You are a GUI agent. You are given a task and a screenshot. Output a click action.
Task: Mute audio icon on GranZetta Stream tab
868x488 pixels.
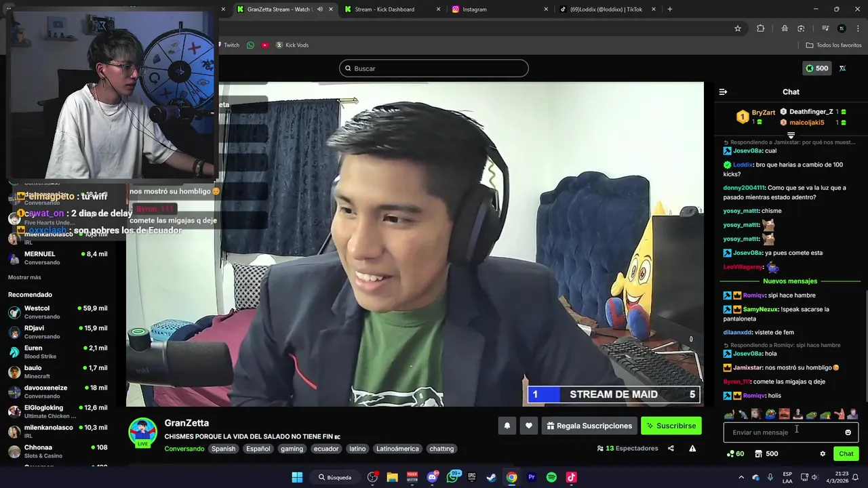coord(319,9)
